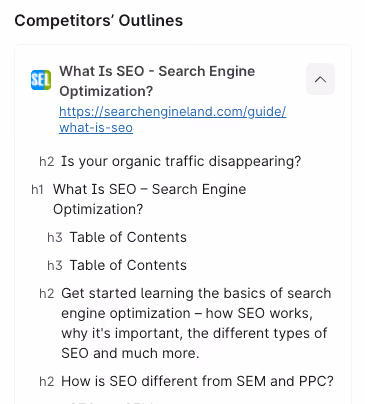Click the h3 tag of first Table of Contents
Viewport: 365px width, 404px height.
pos(55,237)
